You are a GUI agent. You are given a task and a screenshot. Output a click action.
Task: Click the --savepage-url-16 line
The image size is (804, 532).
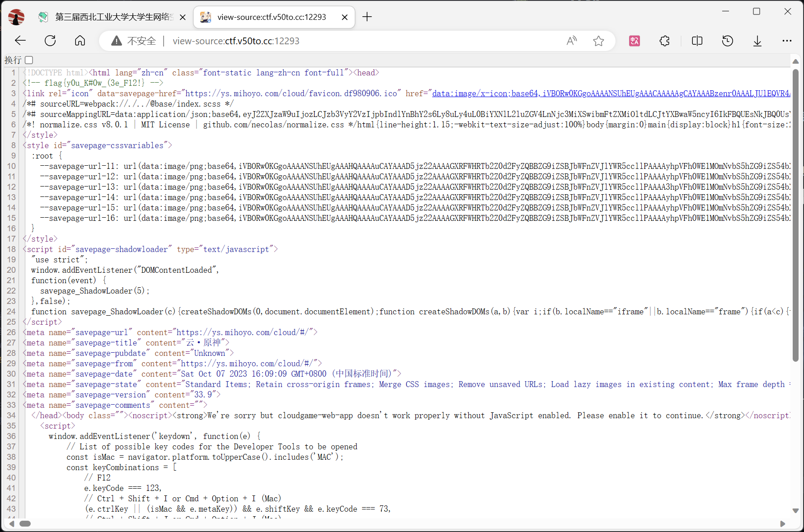point(415,218)
